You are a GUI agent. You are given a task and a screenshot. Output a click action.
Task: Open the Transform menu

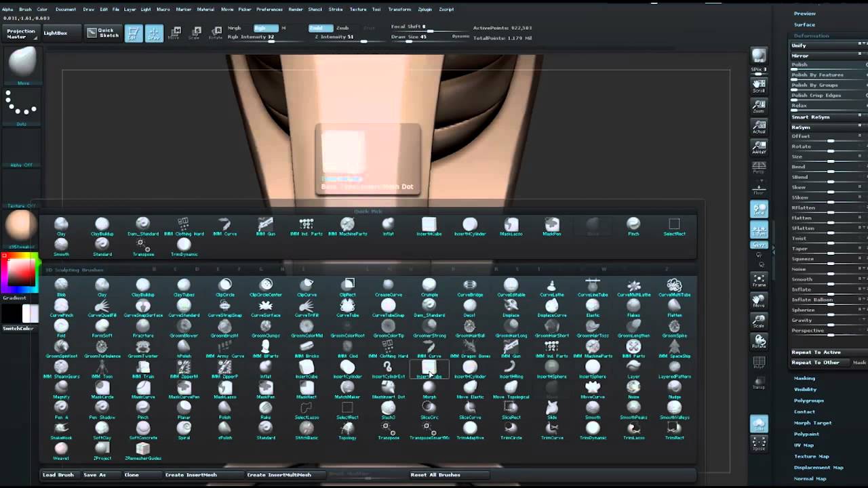coord(399,9)
